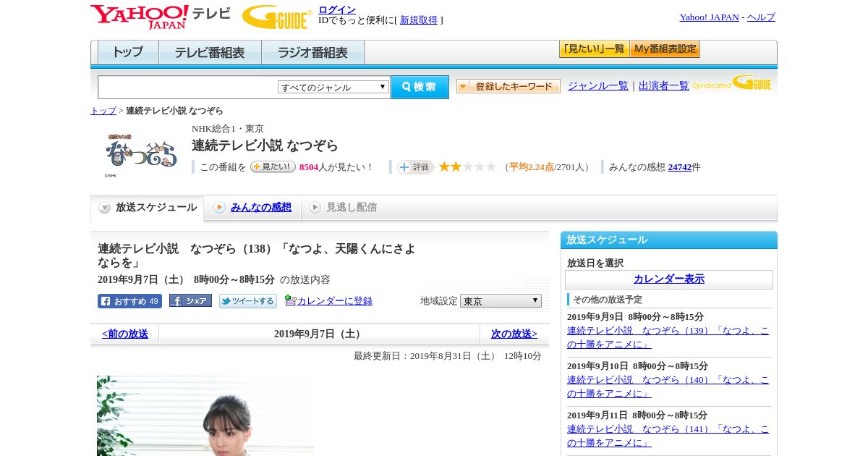
Task: Click the Syndicated G-GUIDE logo
Action: (732, 83)
